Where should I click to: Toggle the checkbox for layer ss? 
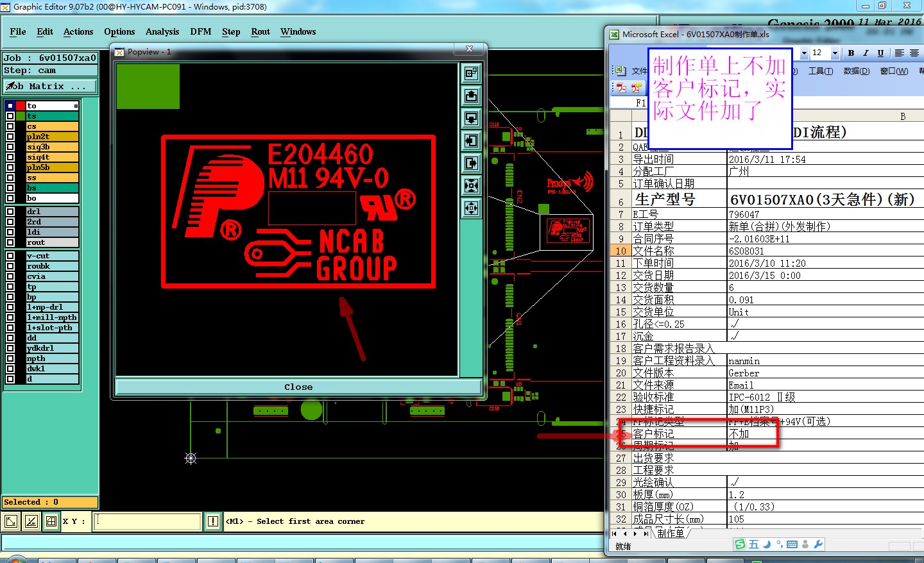(10, 178)
